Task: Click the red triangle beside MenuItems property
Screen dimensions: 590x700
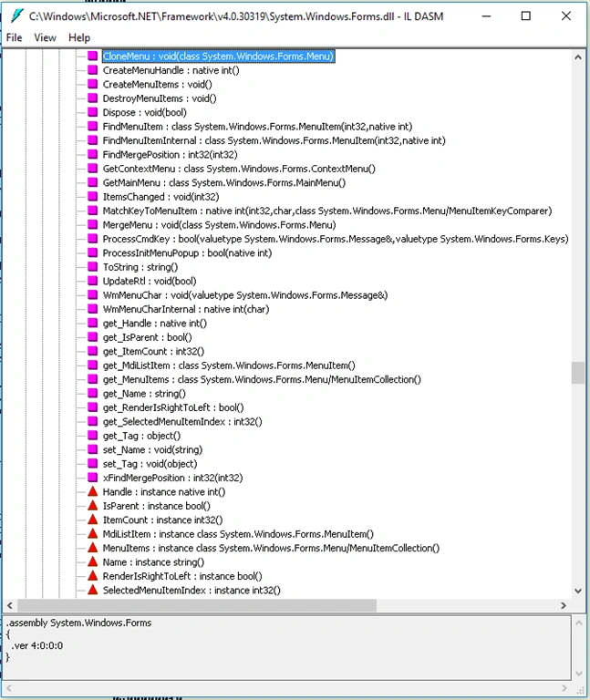Action: (x=92, y=548)
